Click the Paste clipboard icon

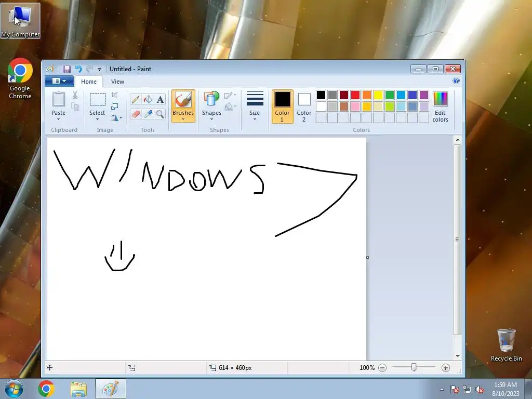(58, 100)
